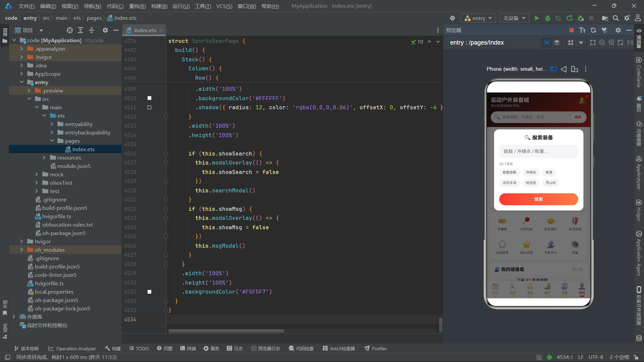Open the 无设备 device dropdown
This screenshot has width=644, height=362.
(515, 18)
